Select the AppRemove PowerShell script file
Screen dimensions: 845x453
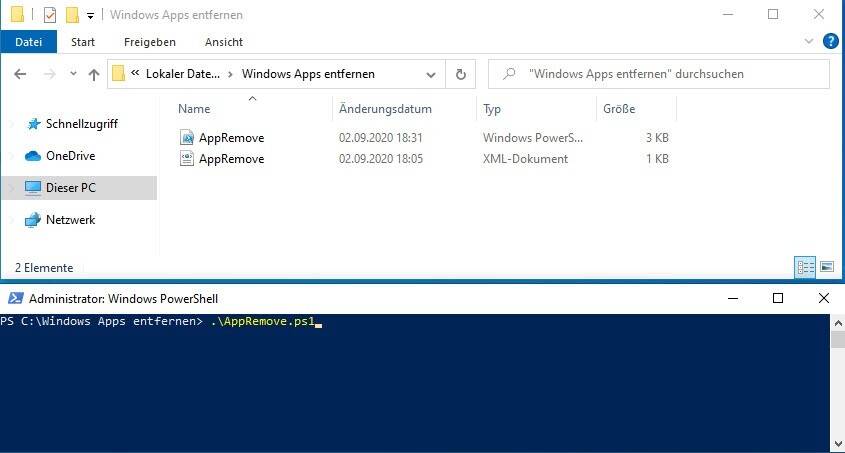click(x=231, y=137)
